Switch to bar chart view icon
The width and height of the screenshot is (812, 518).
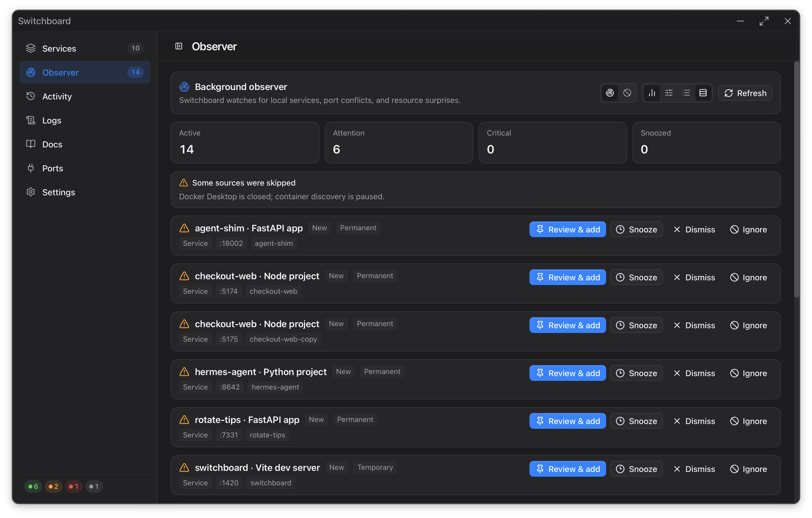652,93
